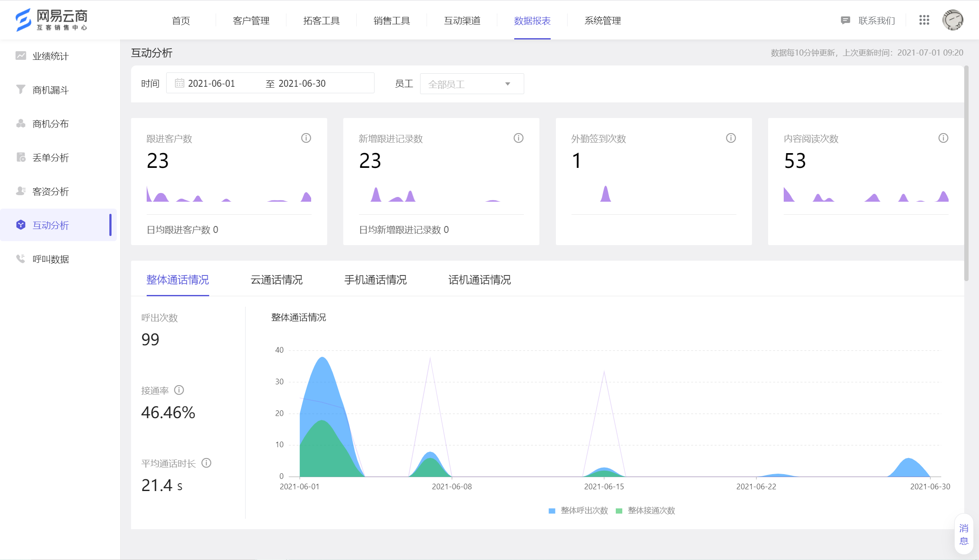Open 系统管理 in top navigation

pos(603,20)
